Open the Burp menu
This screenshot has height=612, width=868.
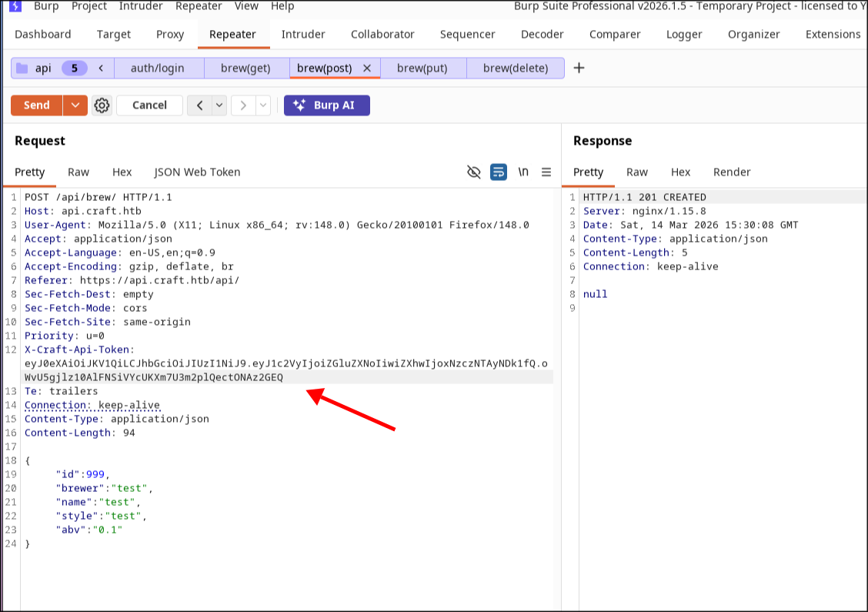[46, 6]
